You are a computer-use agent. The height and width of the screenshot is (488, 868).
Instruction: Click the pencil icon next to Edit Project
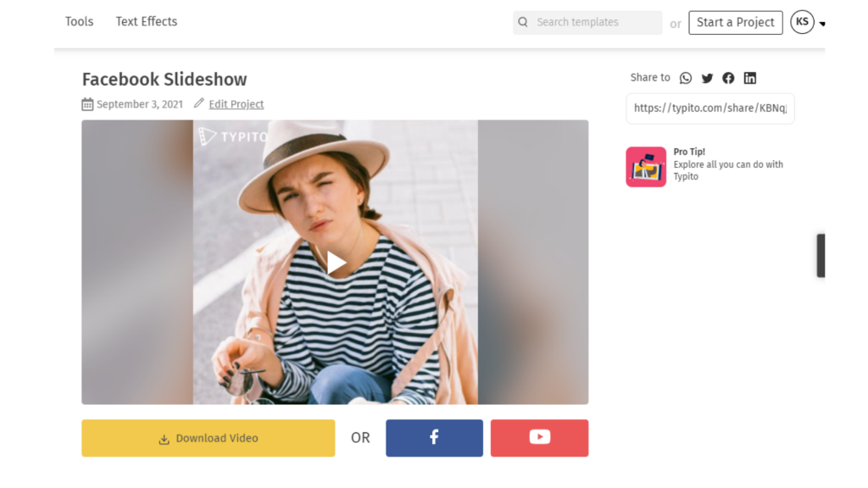(200, 103)
